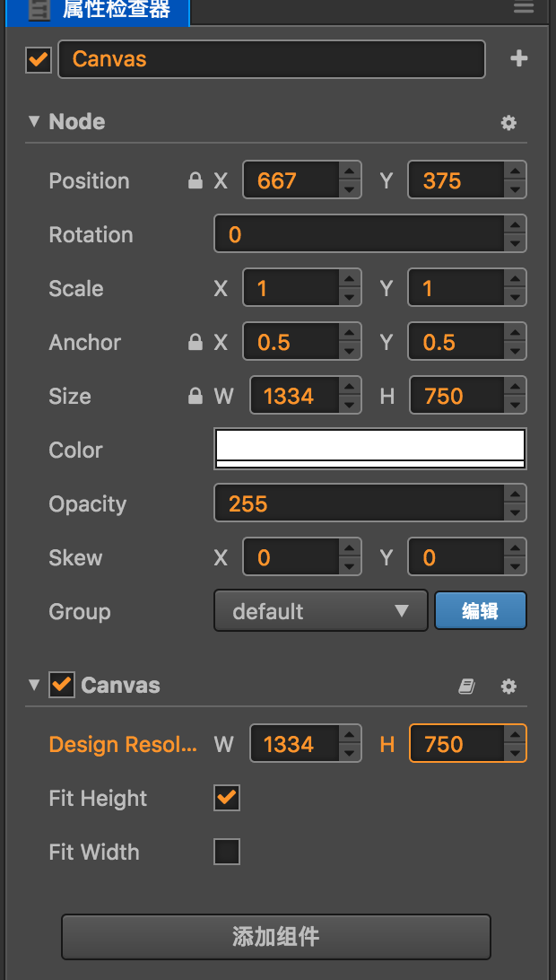Enable the Fit Width checkbox
Screen dimensions: 556x980
227,852
